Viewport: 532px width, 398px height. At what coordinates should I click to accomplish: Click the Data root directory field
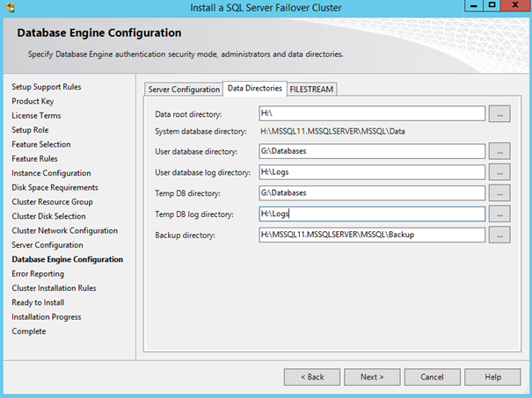[x=371, y=113]
